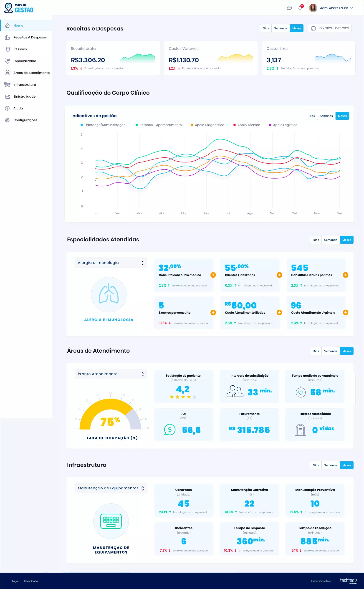Open the Legal link in the footer
This screenshot has width=364, height=589.
pos(15,581)
